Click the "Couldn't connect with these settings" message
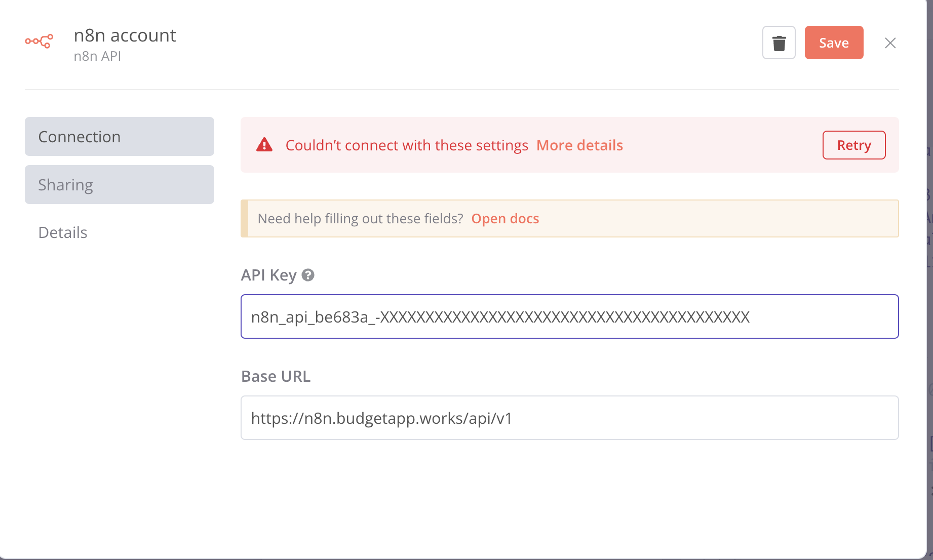The height and width of the screenshot is (560, 933). click(407, 145)
